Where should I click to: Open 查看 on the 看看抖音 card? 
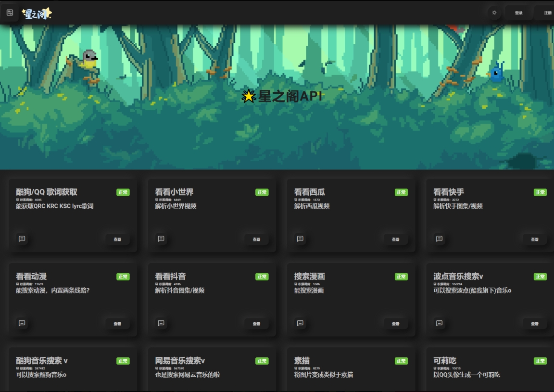click(256, 323)
